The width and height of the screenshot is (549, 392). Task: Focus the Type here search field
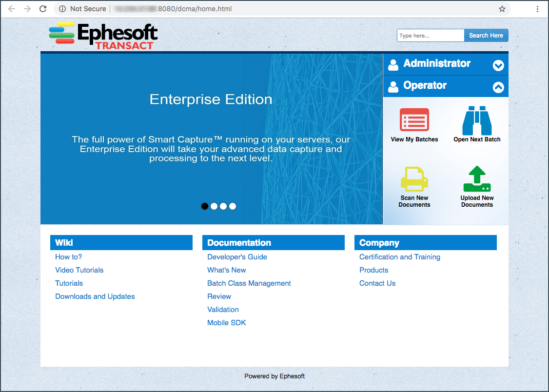click(431, 36)
